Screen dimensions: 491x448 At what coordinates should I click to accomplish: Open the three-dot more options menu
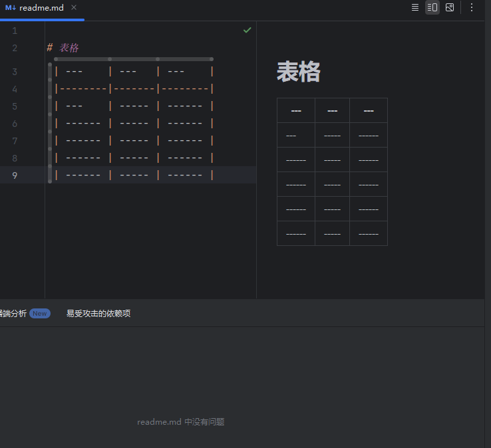(x=472, y=7)
